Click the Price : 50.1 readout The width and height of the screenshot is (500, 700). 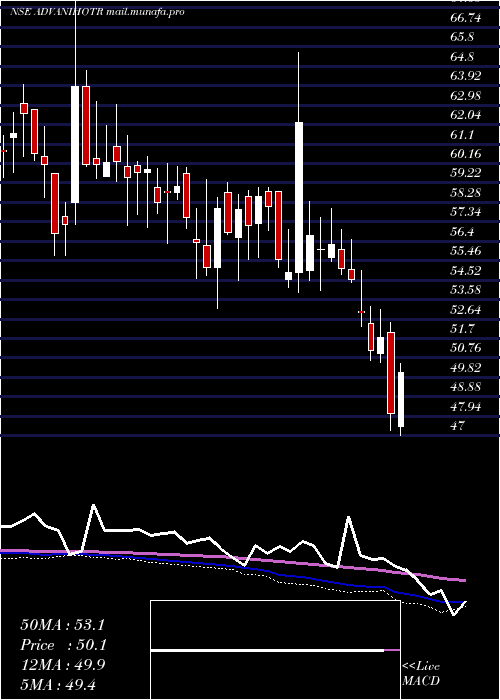(62, 645)
